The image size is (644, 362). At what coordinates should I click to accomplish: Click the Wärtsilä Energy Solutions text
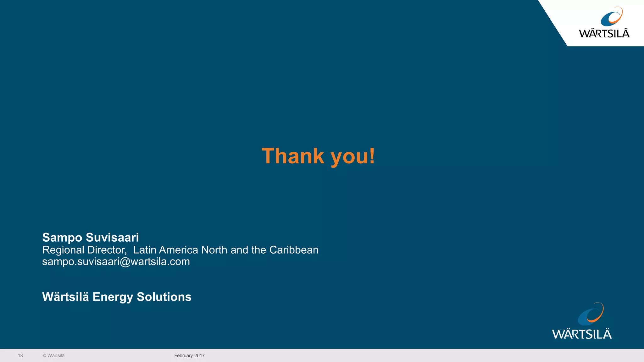click(x=117, y=297)
